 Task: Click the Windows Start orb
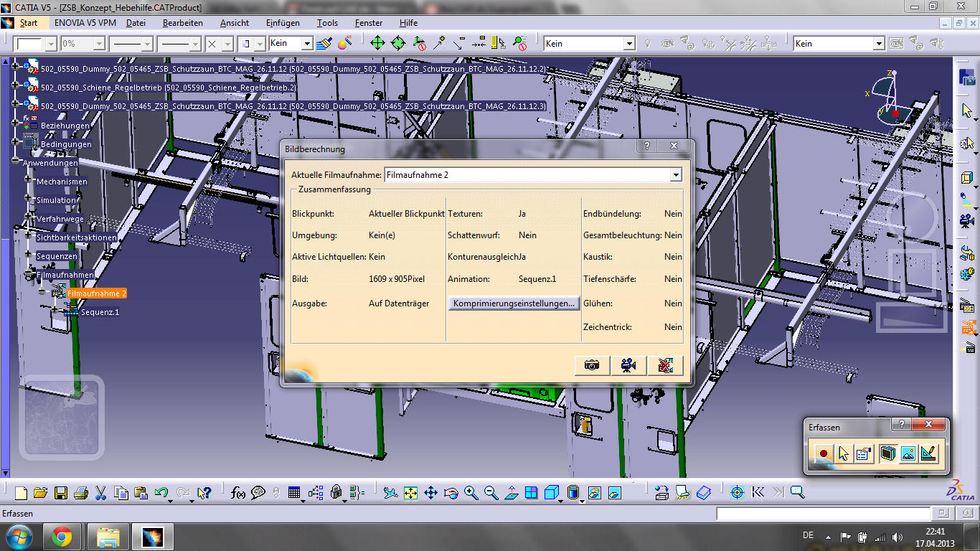tap(19, 537)
